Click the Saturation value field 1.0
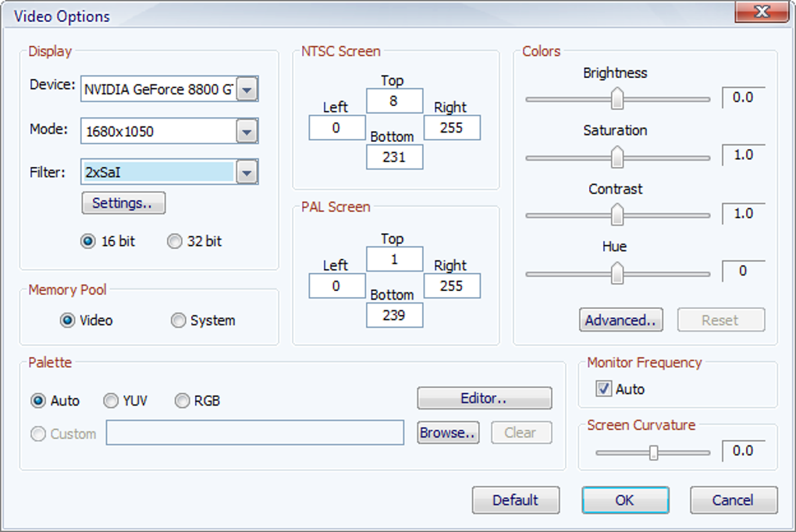The height and width of the screenshot is (532, 796). coord(744,154)
